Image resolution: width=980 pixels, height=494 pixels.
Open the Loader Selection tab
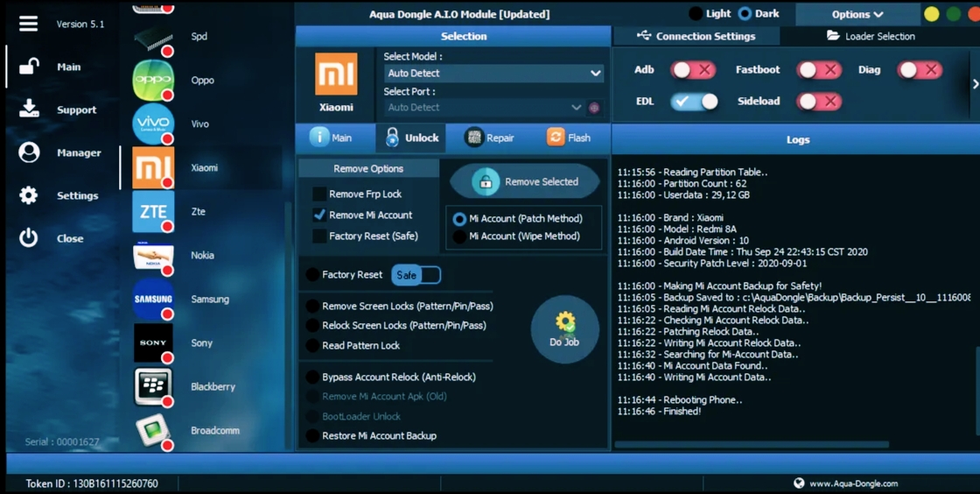871,36
